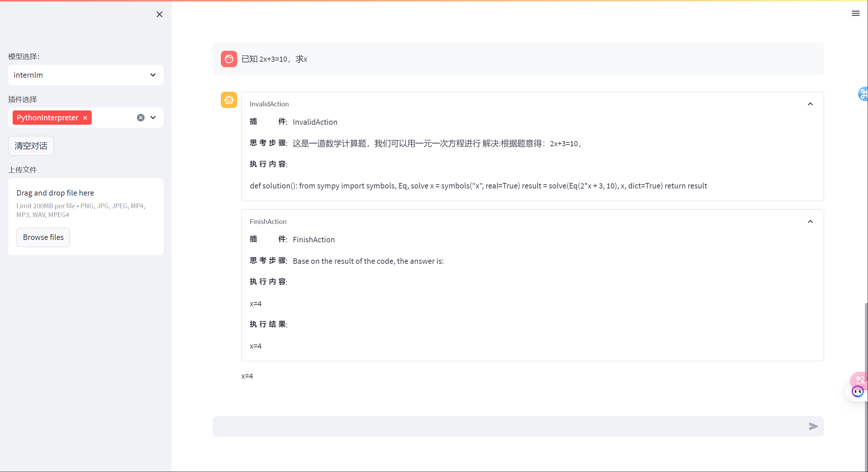Image resolution: width=868 pixels, height=472 pixels.
Task: Open the hamburger menu at top right
Action: click(855, 14)
